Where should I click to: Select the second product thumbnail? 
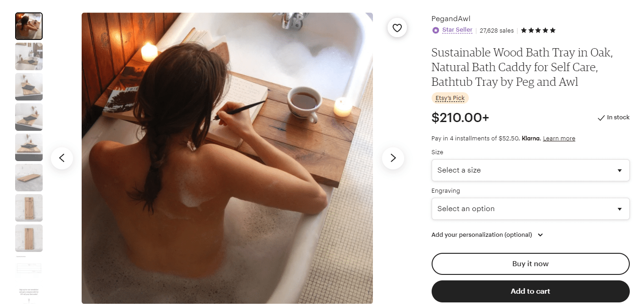pos(29,56)
